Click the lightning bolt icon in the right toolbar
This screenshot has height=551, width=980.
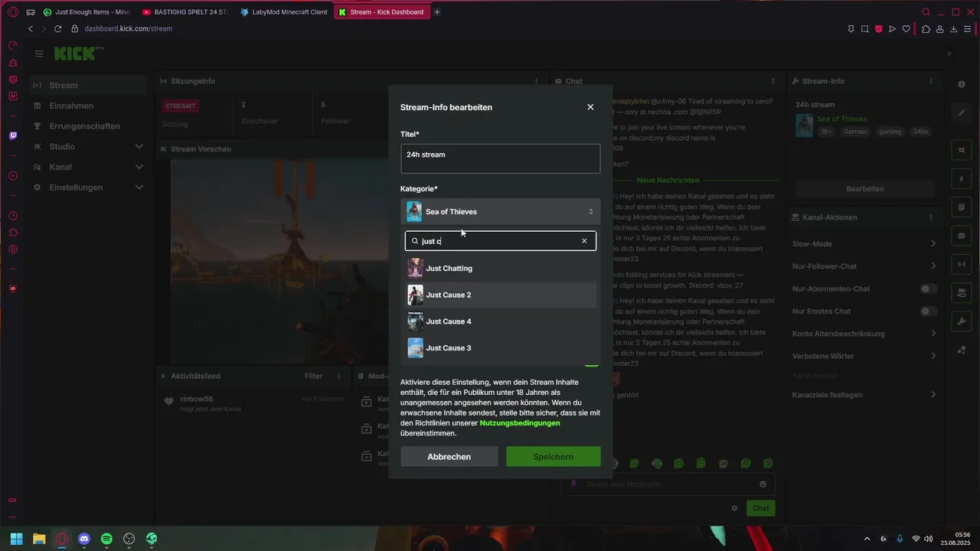tap(962, 179)
